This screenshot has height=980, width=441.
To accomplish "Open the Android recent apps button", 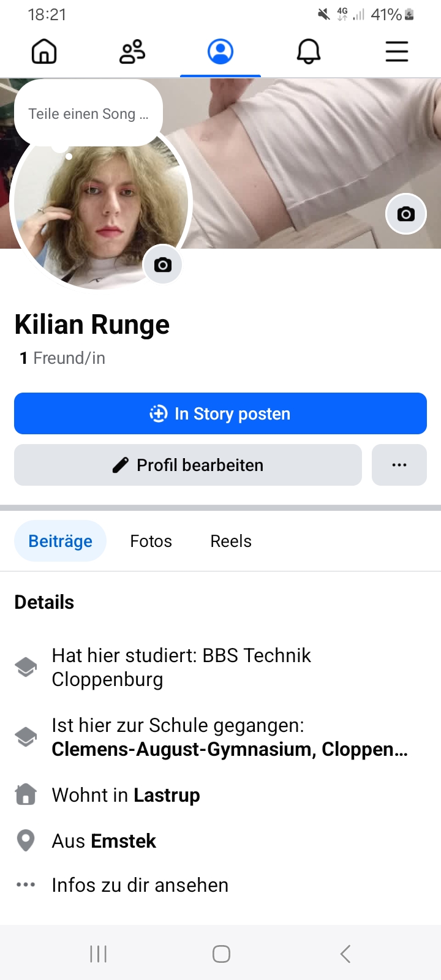I will click(98, 954).
